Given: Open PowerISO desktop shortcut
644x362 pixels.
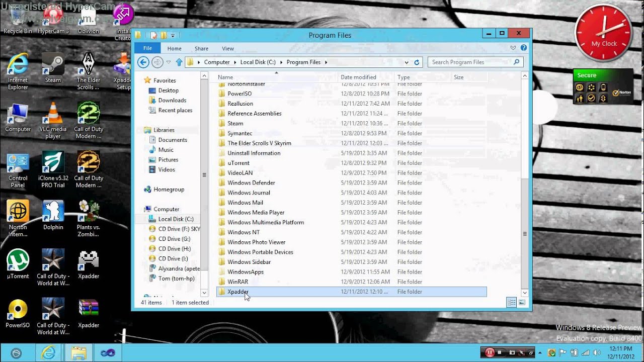Looking at the screenshot, I should coord(18,313).
